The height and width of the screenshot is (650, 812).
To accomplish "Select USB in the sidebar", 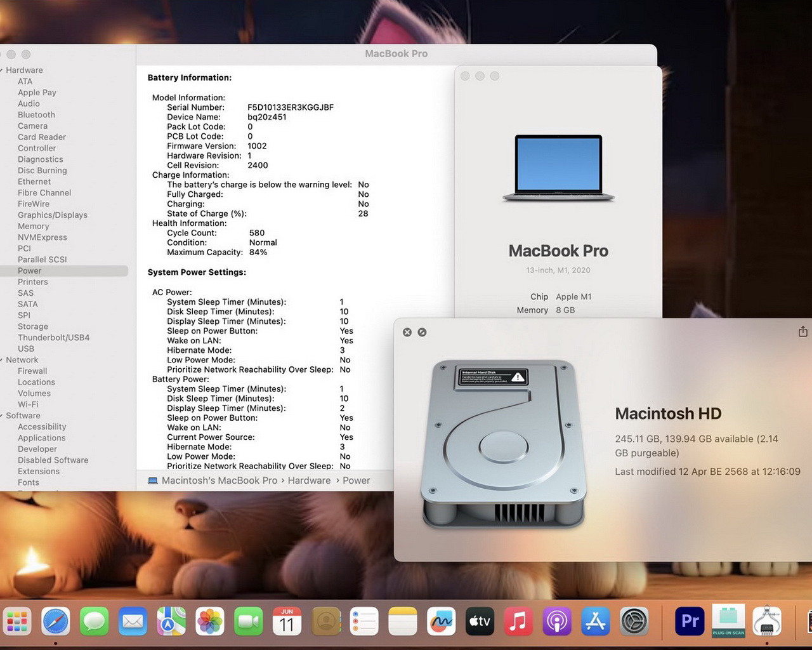I will click(x=26, y=348).
